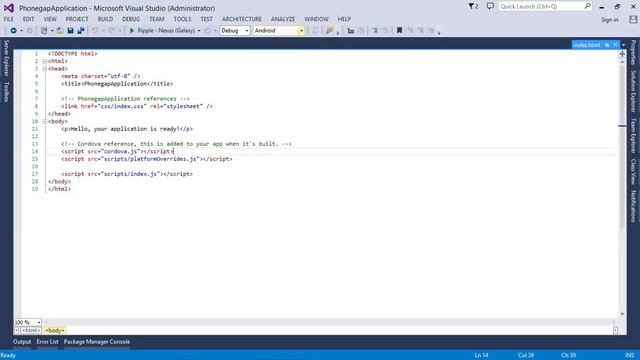
Task: Click the Find in Files toolbar icon
Action: [329, 31]
